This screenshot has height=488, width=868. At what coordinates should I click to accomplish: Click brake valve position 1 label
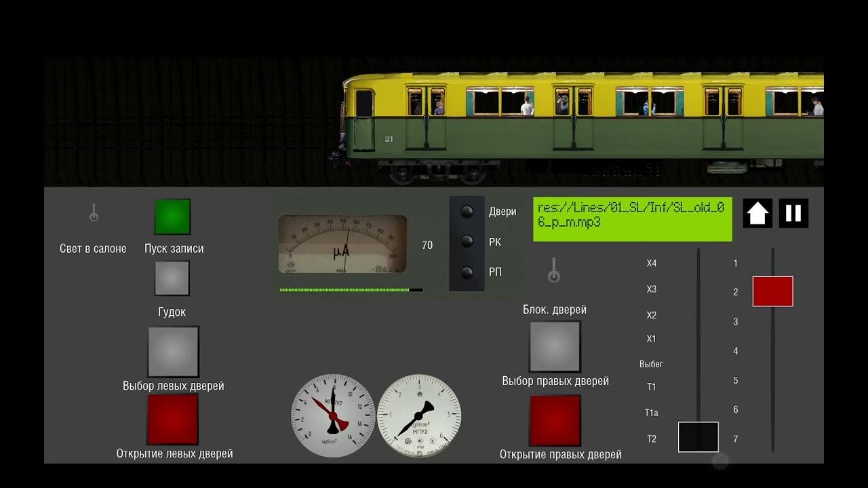coord(736,263)
